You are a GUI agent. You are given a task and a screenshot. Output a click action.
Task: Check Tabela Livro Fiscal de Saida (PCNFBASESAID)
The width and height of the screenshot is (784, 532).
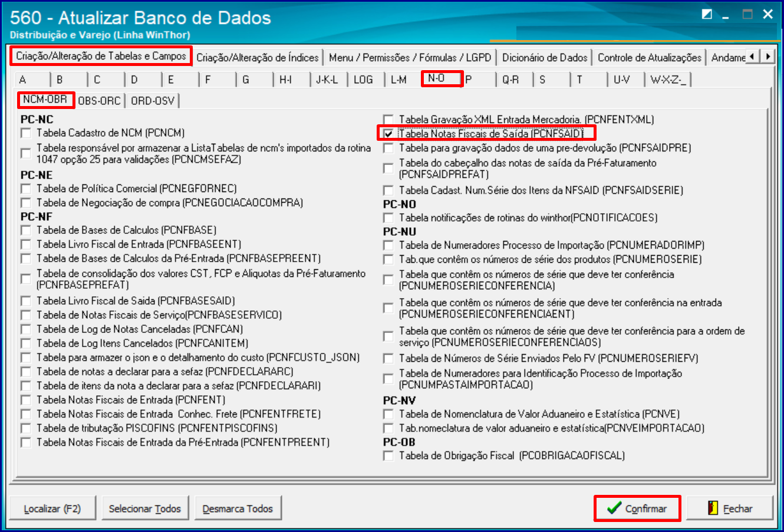(x=26, y=301)
